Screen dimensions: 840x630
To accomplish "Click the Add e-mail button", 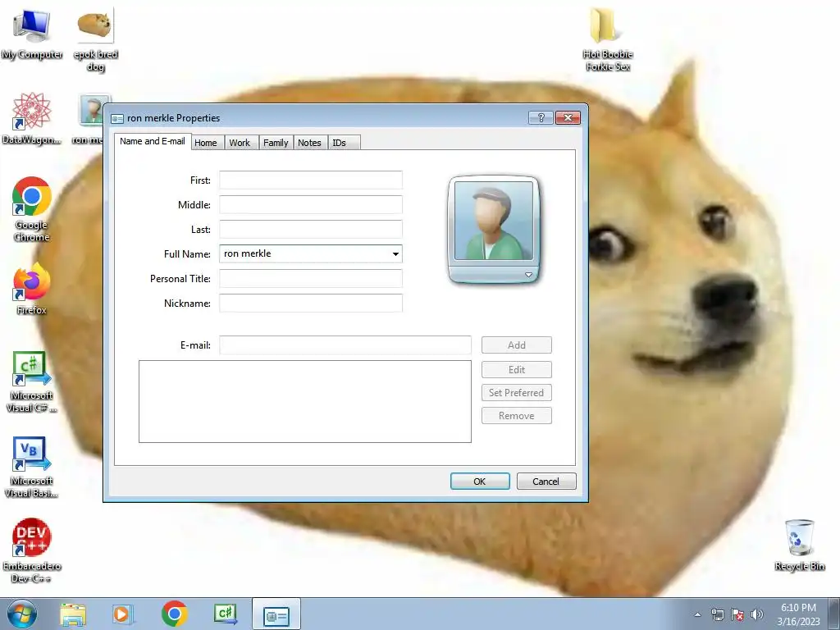I will (x=517, y=345).
